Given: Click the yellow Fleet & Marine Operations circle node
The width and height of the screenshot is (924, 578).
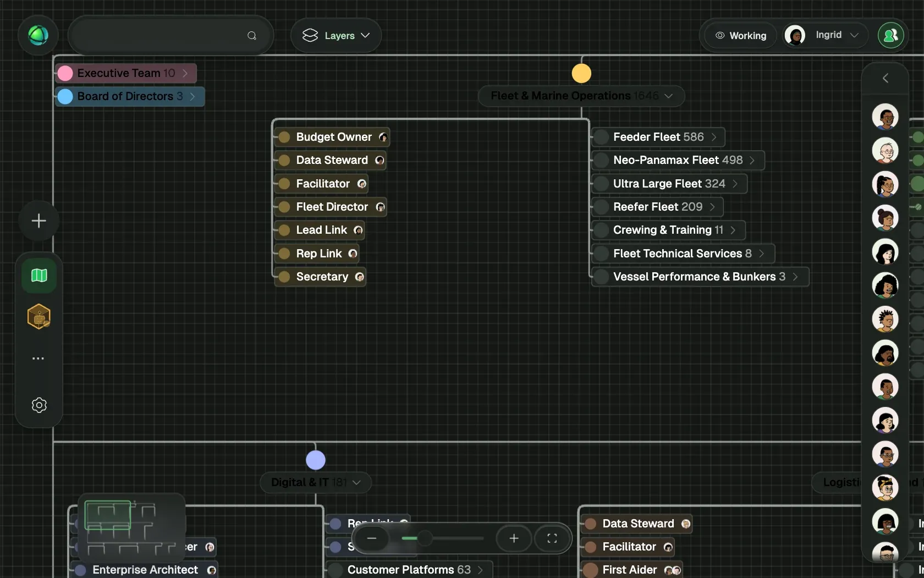Looking at the screenshot, I should point(581,73).
